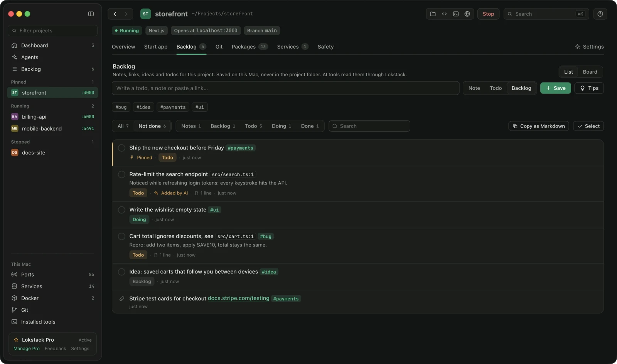617x364 pixels.
Task: Open Installed tools in sidebar
Action: [x=52, y=322]
